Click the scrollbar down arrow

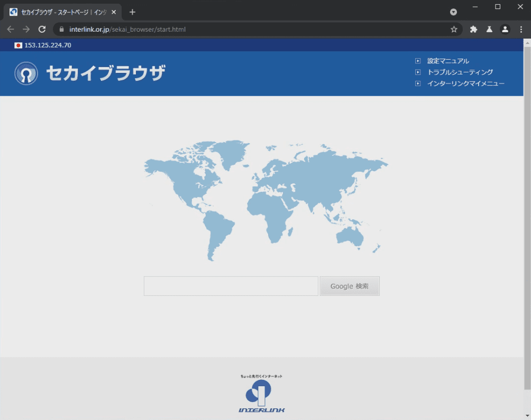tap(527, 416)
